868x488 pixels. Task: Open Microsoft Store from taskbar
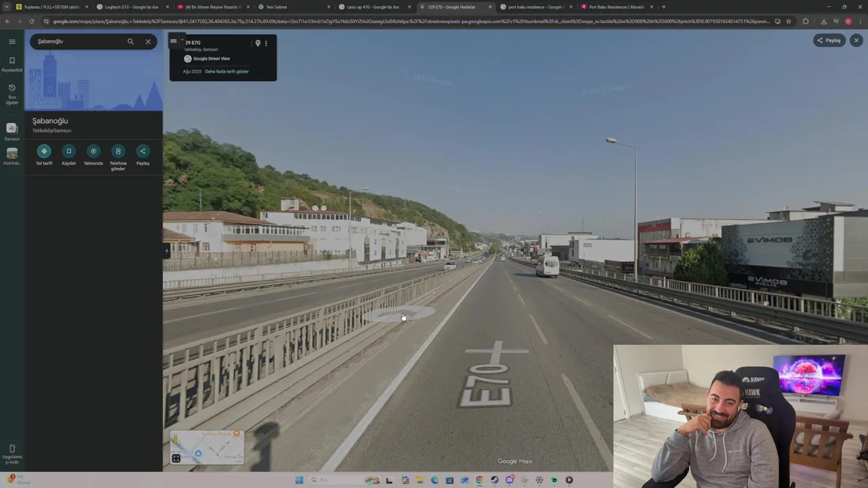(450, 480)
